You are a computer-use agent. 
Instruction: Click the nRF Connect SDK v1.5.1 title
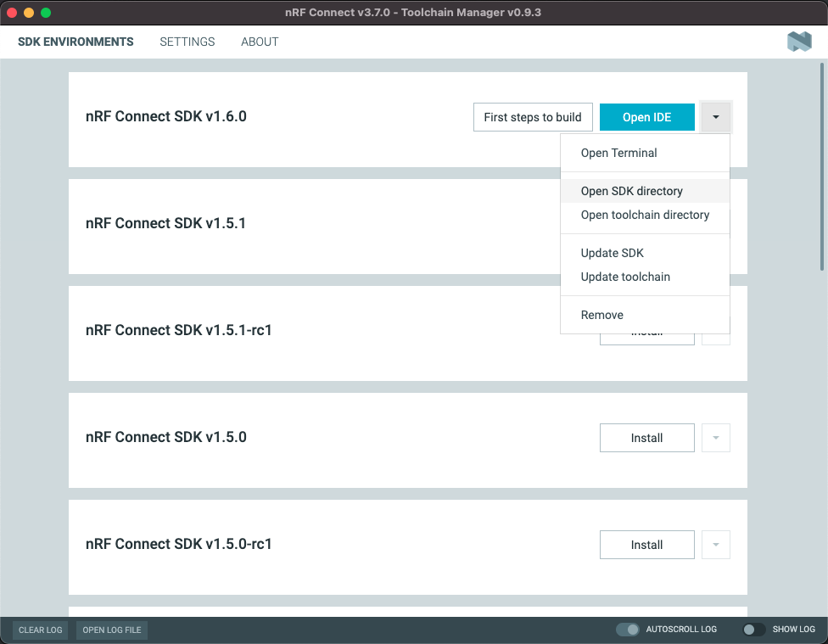(165, 223)
